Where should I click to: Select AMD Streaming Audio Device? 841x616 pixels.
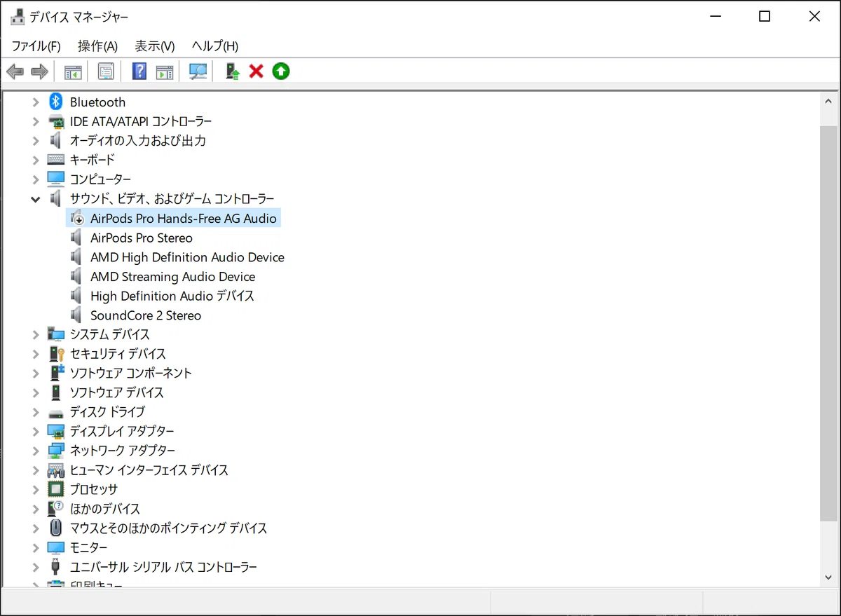(x=172, y=277)
